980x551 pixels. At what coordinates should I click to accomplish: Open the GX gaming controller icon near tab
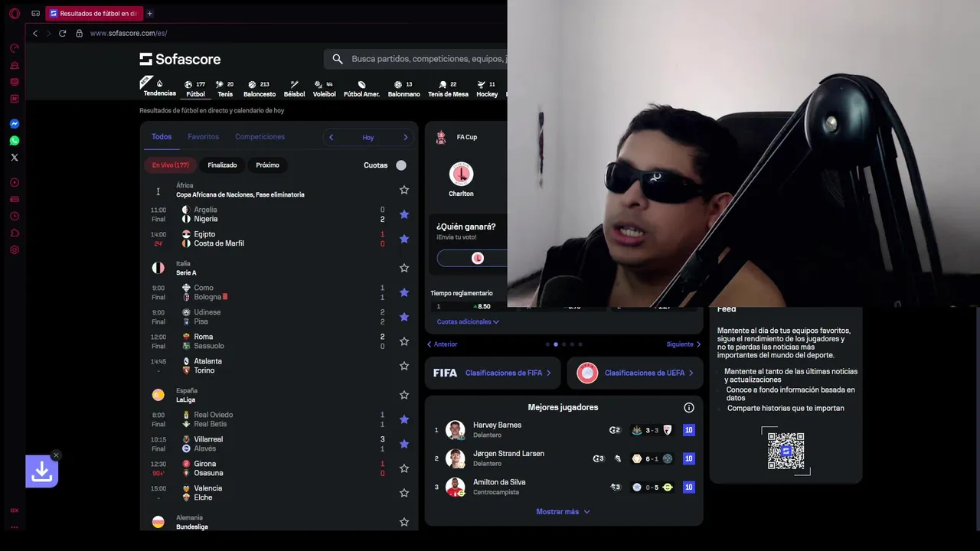pos(35,14)
